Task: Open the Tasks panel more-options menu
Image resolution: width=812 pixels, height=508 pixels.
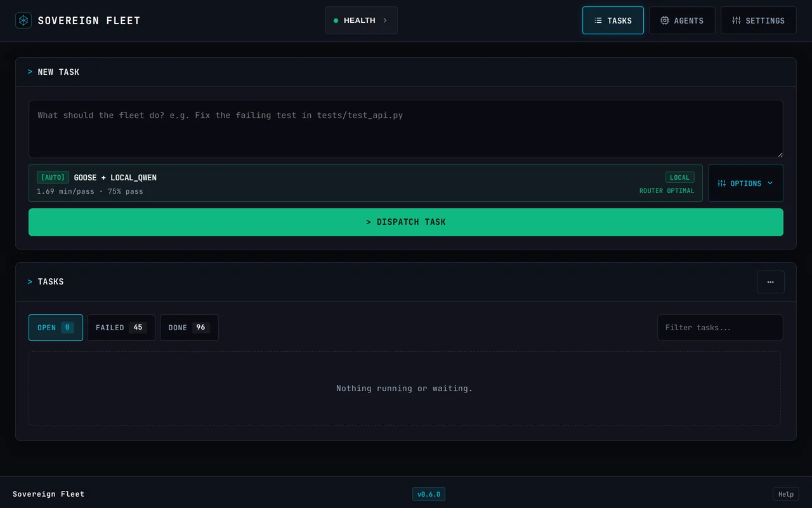Action: pyautogui.click(x=771, y=282)
